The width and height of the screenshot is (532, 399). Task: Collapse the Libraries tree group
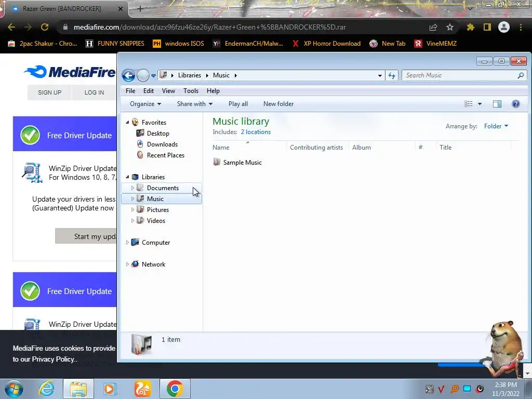127,177
